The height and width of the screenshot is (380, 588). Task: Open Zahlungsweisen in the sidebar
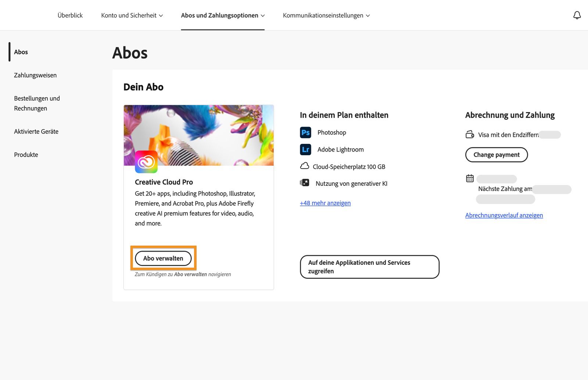tap(35, 75)
